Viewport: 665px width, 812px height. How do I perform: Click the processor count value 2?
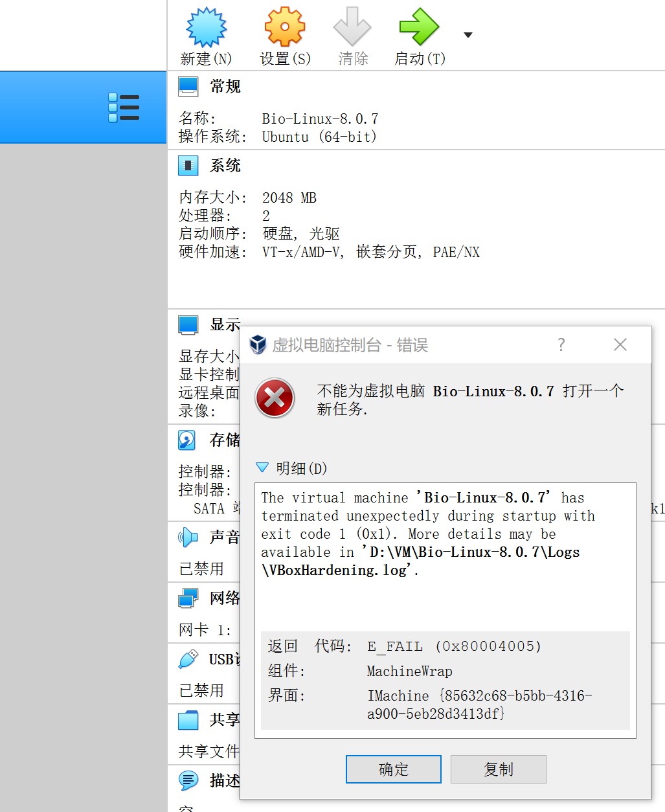click(266, 216)
